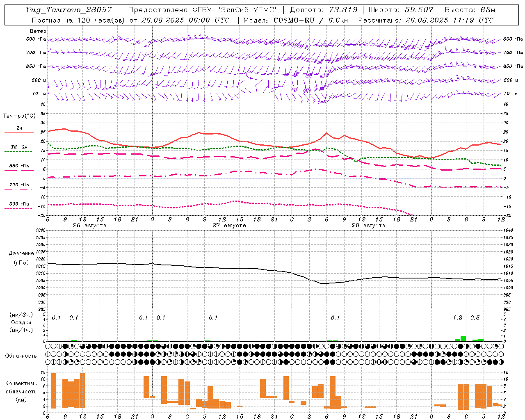Click the 700 гПа temperature legend entry
The width and height of the screenshot is (525, 420).
tap(19, 185)
